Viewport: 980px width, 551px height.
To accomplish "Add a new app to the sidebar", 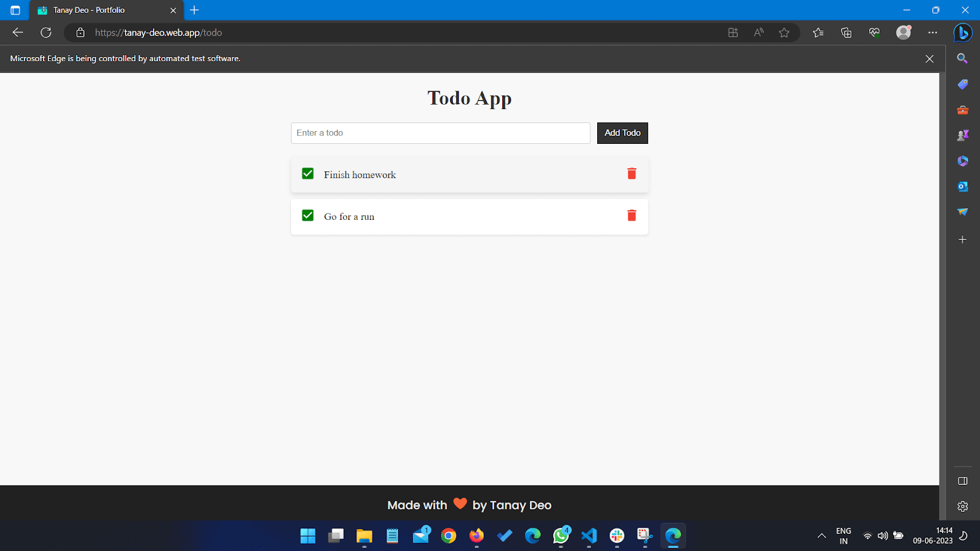I will pyautogui.click(x=962, y=239).
